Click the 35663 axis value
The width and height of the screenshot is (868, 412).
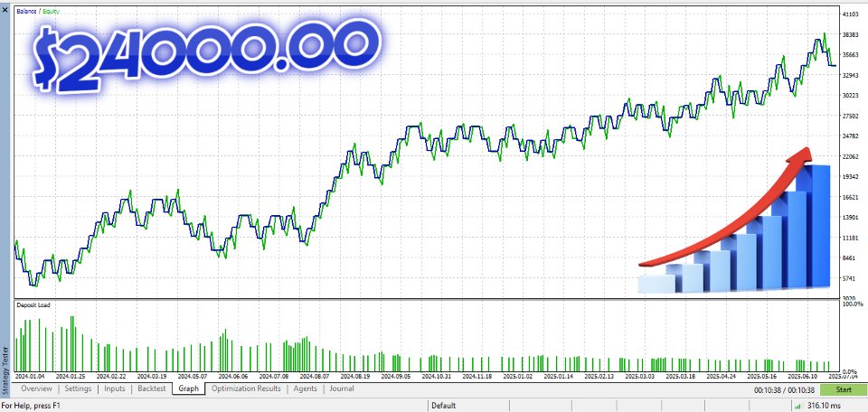[850, 55]
